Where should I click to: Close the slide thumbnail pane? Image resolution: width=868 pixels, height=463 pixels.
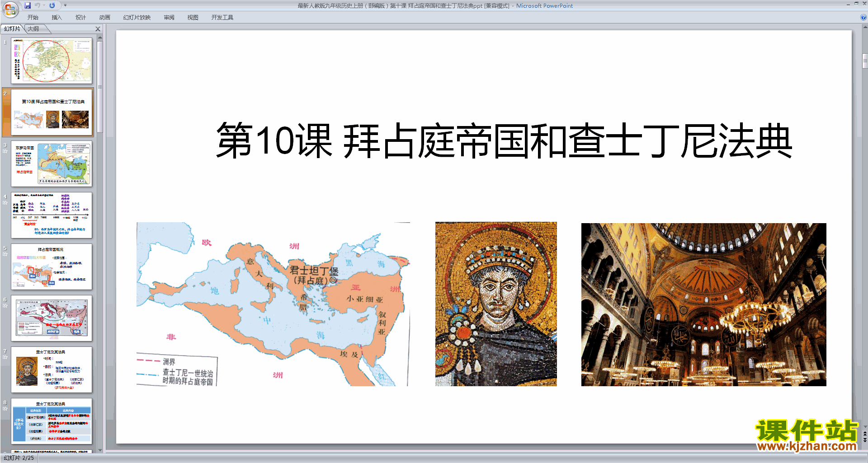[98, 29]
